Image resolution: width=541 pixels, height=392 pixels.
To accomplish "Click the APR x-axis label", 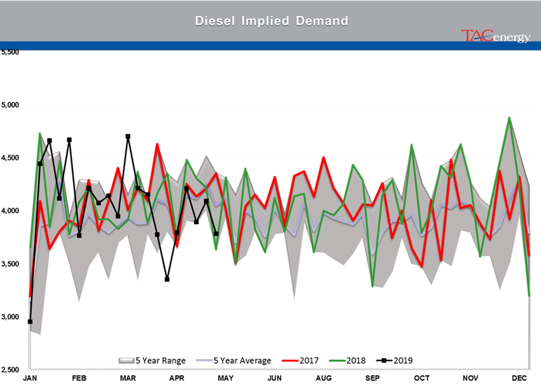I will click(x=177, y=378).
